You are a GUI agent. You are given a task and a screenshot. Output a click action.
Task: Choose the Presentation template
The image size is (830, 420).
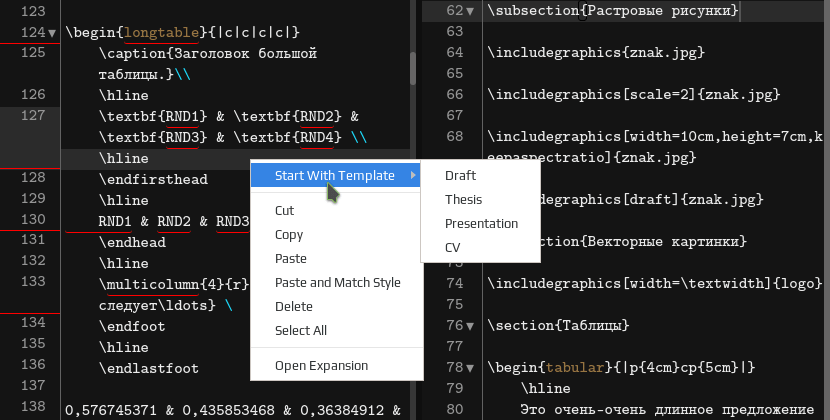pos(481,224)
